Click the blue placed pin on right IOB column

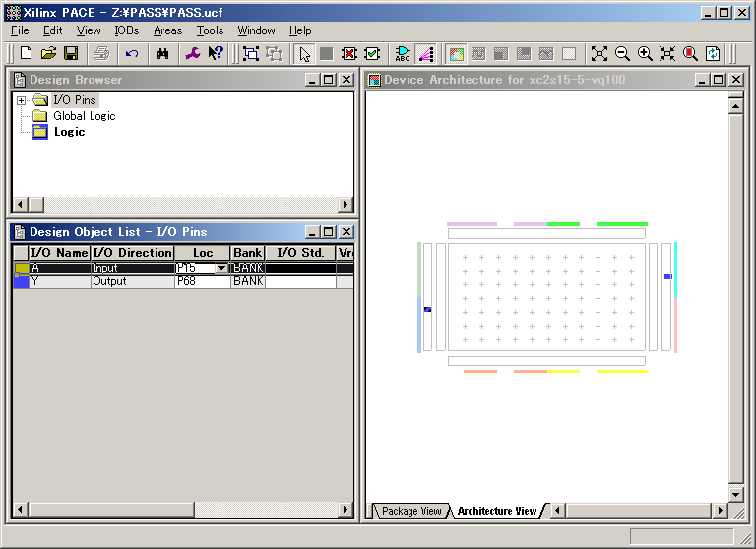667,276
